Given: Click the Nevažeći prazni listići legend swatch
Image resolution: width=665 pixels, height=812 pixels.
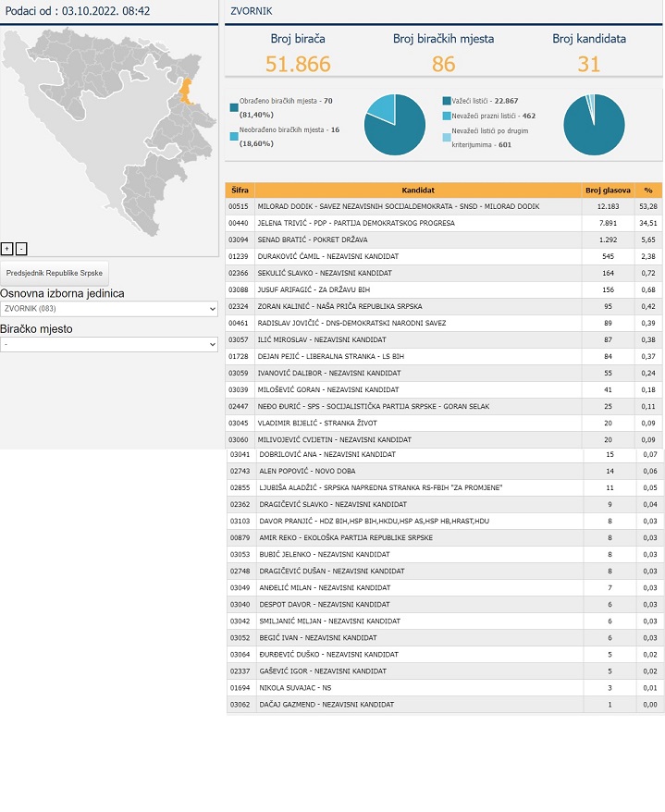Looking at the screenshot, I should [447, 117].
